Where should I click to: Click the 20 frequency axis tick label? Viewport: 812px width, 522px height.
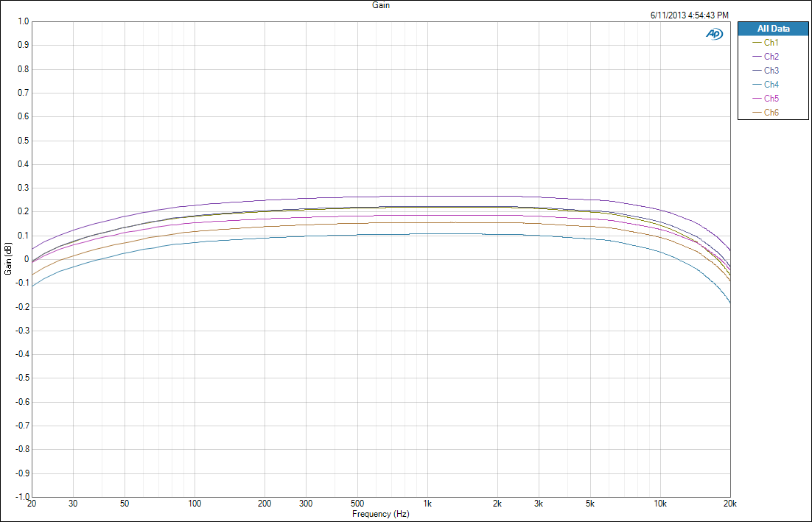coord(32,504)
